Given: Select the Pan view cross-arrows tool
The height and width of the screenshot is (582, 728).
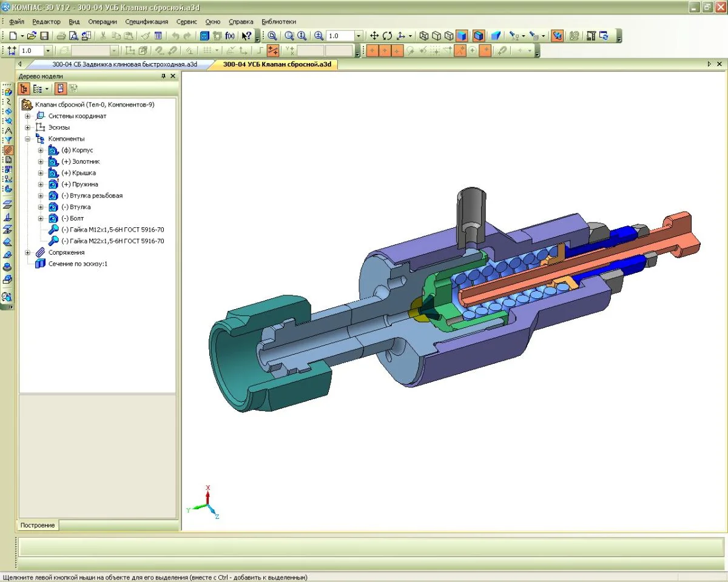Looking at the screenshot, I should pyautogui.click(x=374, y=36).
